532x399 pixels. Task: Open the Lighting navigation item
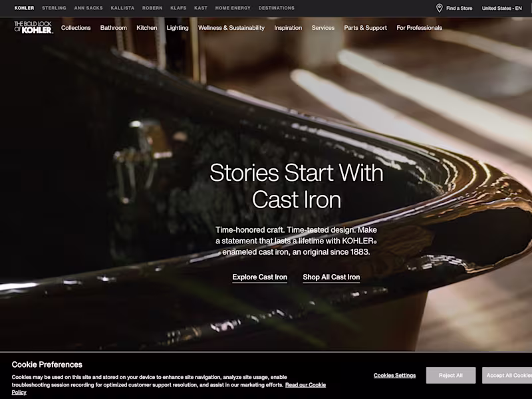[178, 28]
